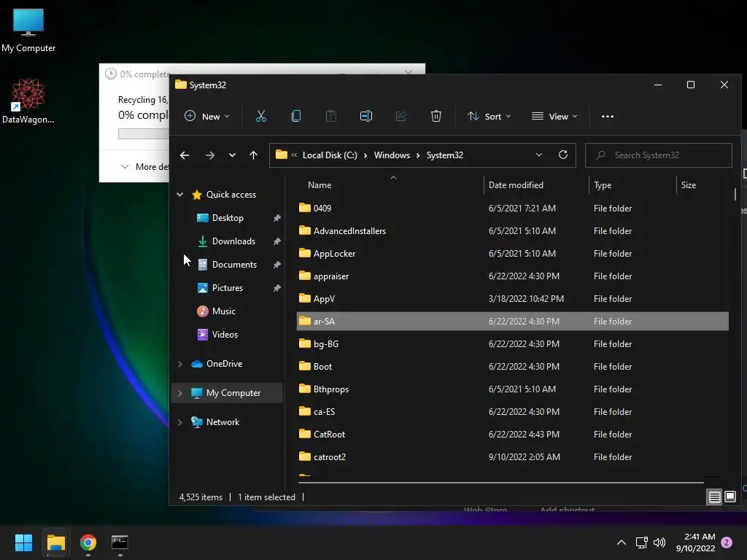This screenshot has width=747, height=560.
Task: Jump to Windows in the breadcrumb
Action: pos(392,155)
